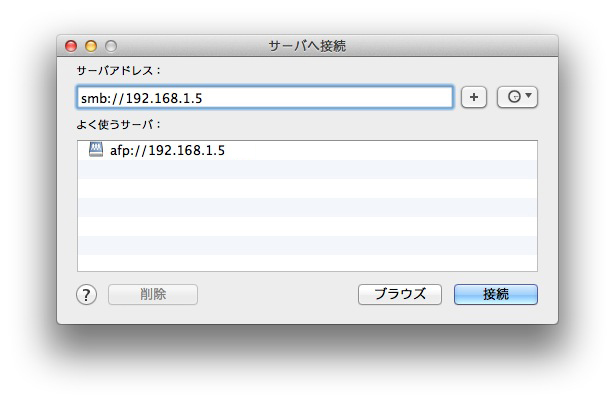
Task: Click the empty row directly below afp entry
Action: click(x=307, y=169)
